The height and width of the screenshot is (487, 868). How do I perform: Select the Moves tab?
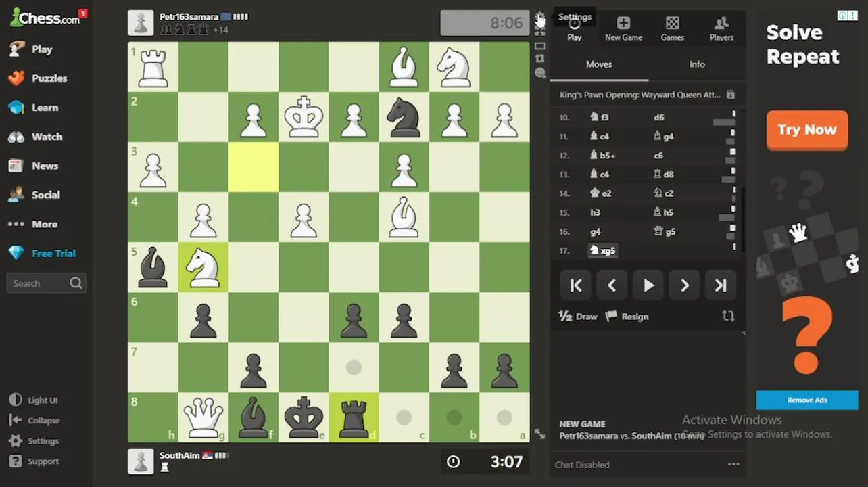coord(599,64)
